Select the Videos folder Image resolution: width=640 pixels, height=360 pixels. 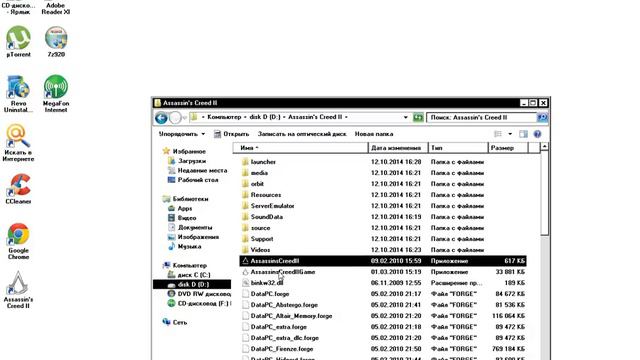pos(260,250)
